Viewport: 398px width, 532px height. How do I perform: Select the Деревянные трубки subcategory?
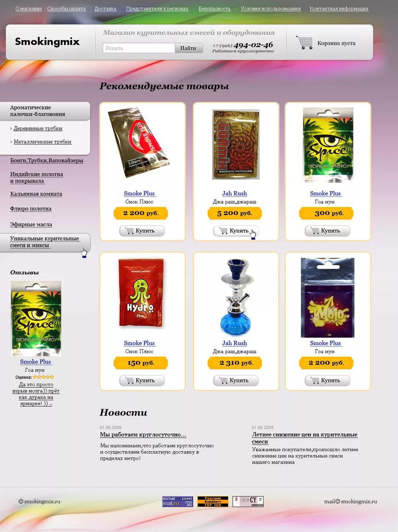pos(38,128)
